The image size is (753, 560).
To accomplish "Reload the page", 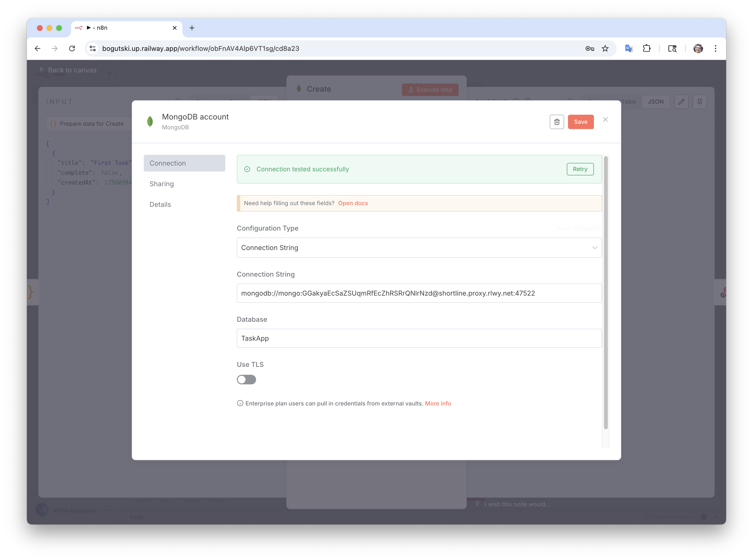I will (x=72, y=48).
